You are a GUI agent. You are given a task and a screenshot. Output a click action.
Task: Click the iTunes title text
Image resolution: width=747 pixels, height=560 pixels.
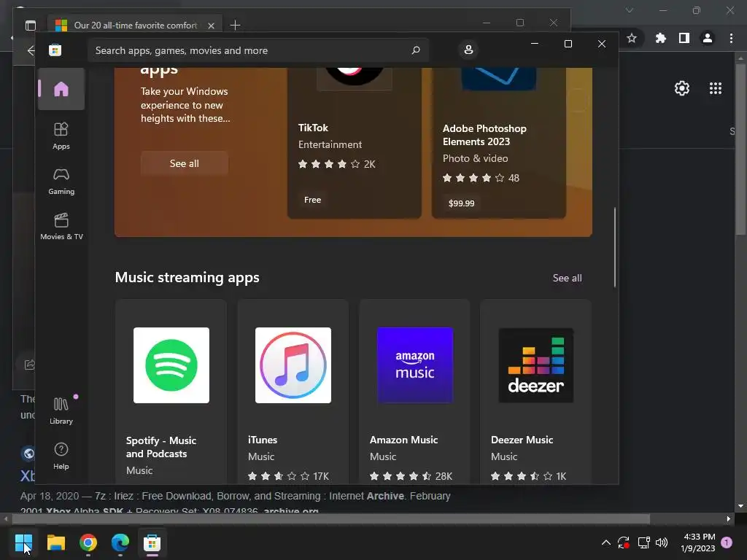point(263,440)
